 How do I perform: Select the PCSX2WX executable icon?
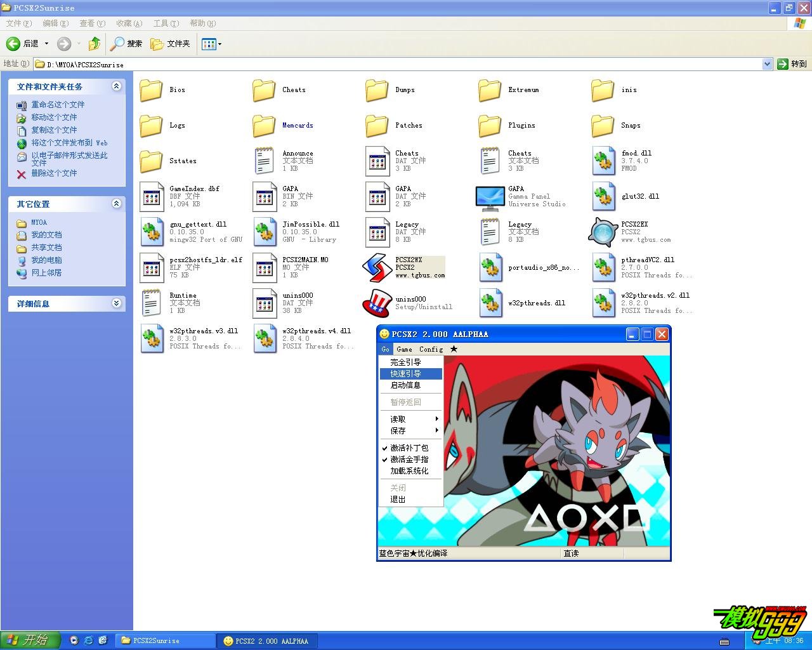tap(377, 267)
